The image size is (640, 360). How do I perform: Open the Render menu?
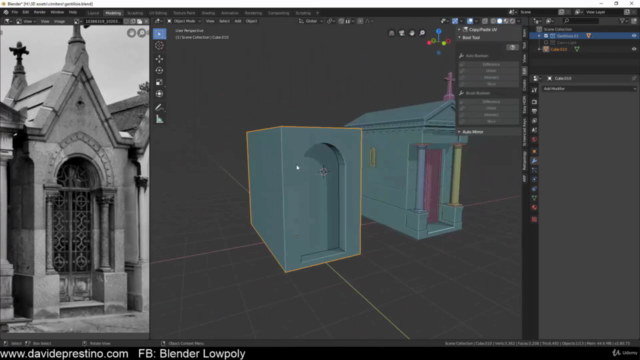[40, 13]
